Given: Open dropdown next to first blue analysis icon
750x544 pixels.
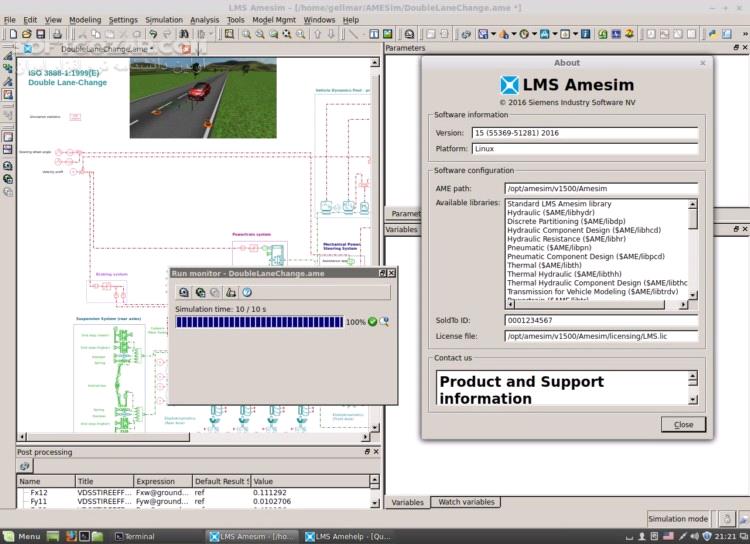Looking at the screenshot, I should [493, 34].
